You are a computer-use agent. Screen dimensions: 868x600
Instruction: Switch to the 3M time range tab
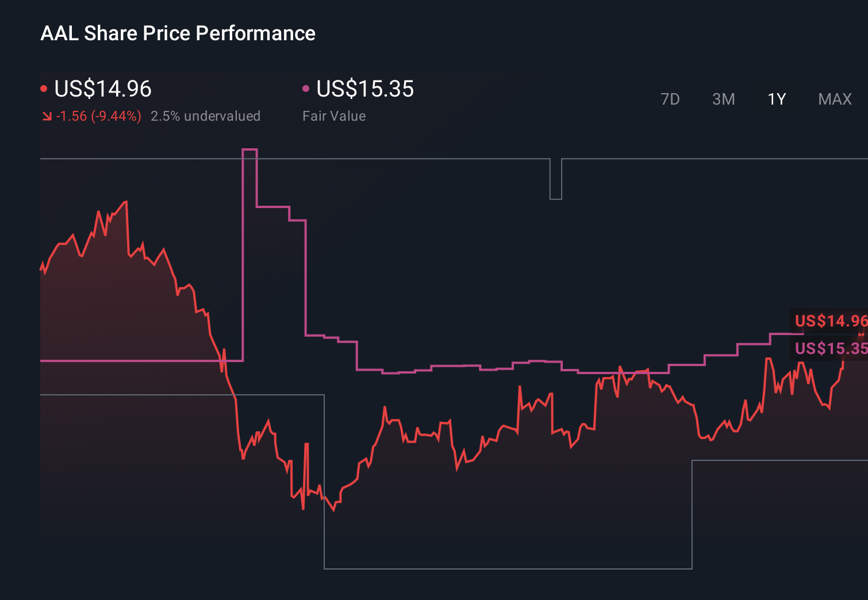point(723,99)
